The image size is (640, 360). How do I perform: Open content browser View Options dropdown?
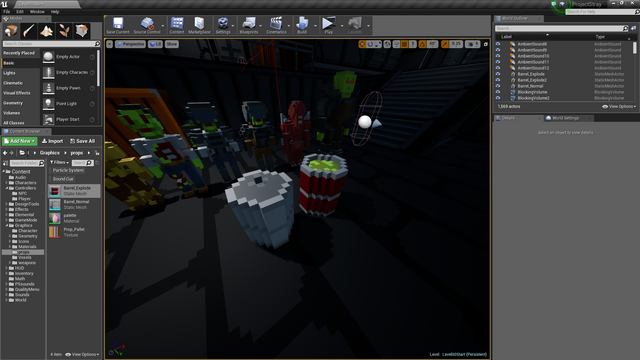pos(82,354)
